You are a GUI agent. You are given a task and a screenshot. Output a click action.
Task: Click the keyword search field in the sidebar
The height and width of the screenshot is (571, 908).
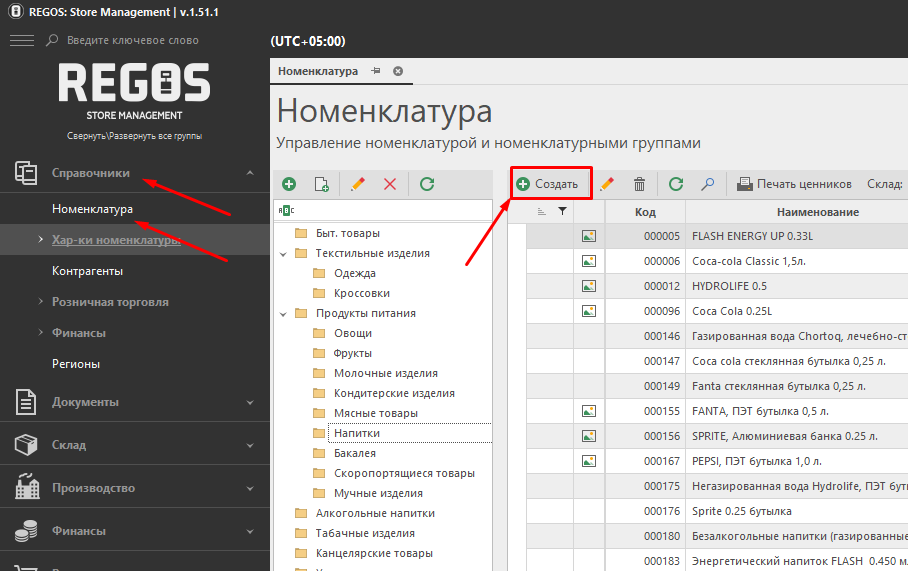pos(150,40)
